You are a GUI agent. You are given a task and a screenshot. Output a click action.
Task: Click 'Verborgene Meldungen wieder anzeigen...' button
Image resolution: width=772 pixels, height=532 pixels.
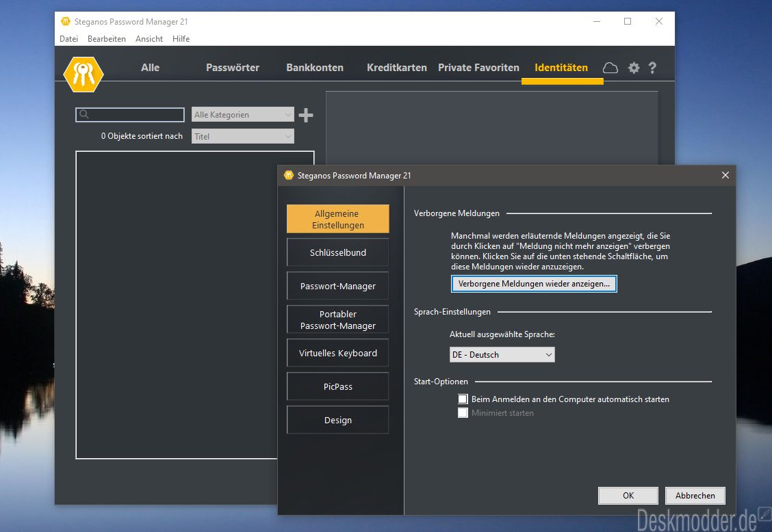535,284
